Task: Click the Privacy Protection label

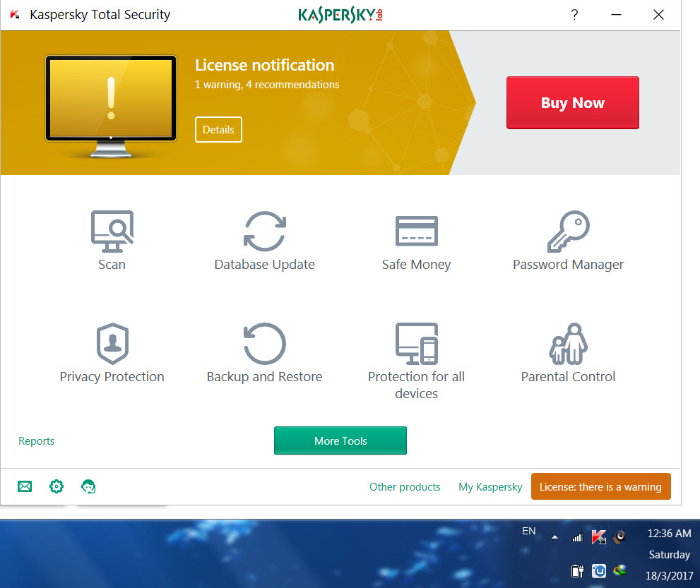Action: pyautogui.click(x=112, y=377)
